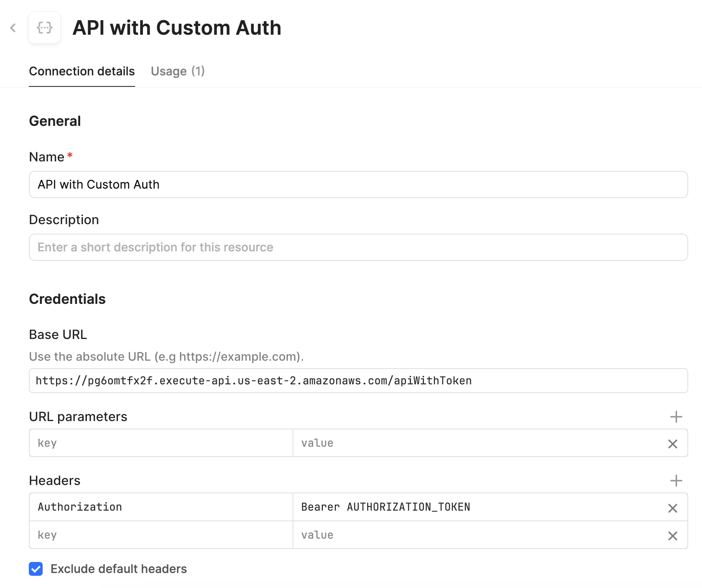Click the Base URL hint text
This screenshot has width=702, height=588.
pyautogui.click(x=166, y=357)
